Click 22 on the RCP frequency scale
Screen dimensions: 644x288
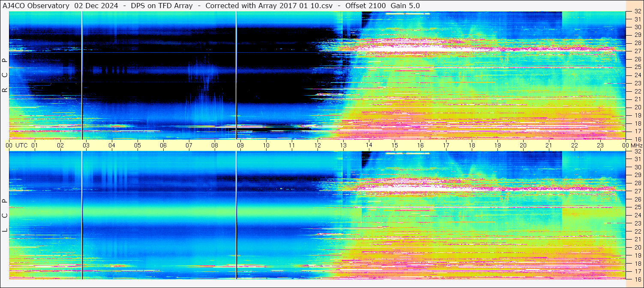[638, 91]
